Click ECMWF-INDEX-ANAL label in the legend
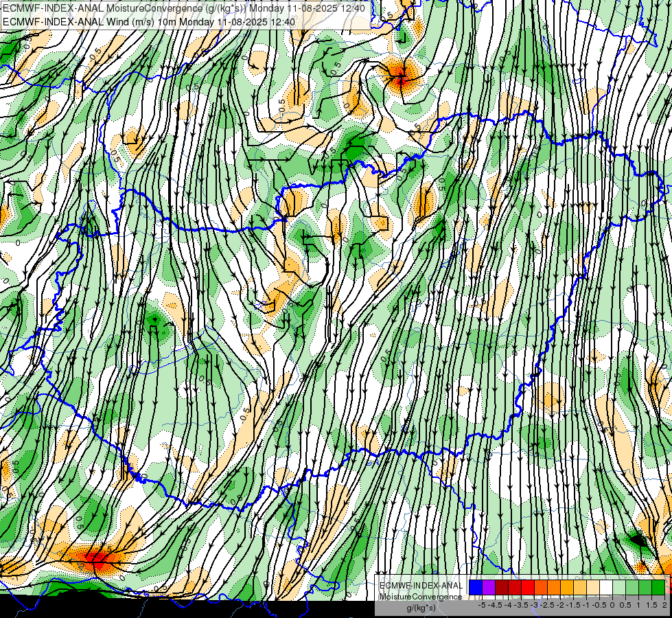Screen dimensions: 672x618 coord(421,586)
